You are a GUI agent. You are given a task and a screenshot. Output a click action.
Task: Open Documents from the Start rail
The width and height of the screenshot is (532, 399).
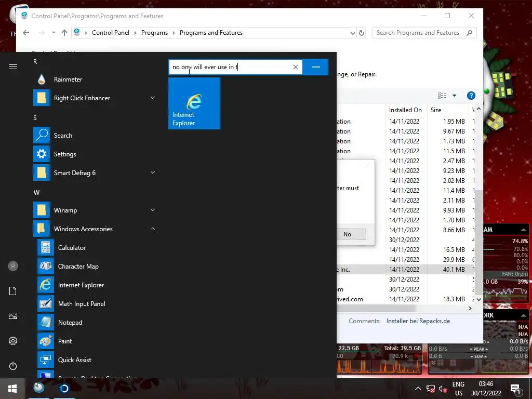13,291
